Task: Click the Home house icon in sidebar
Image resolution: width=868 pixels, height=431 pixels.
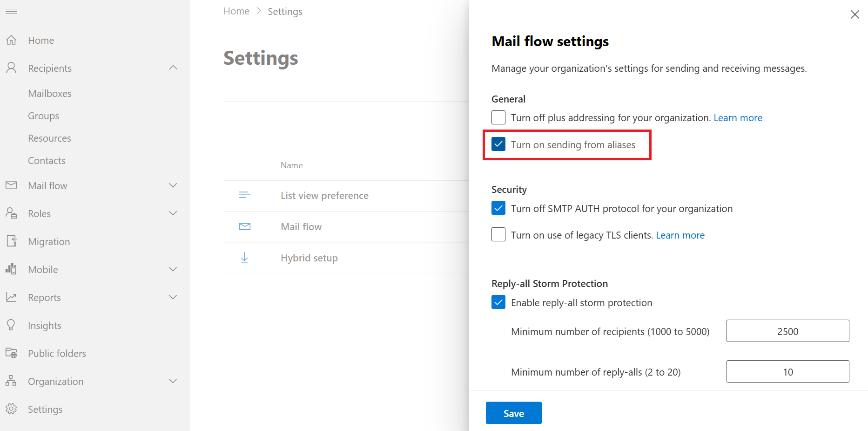Action: [x=11, y=40]
